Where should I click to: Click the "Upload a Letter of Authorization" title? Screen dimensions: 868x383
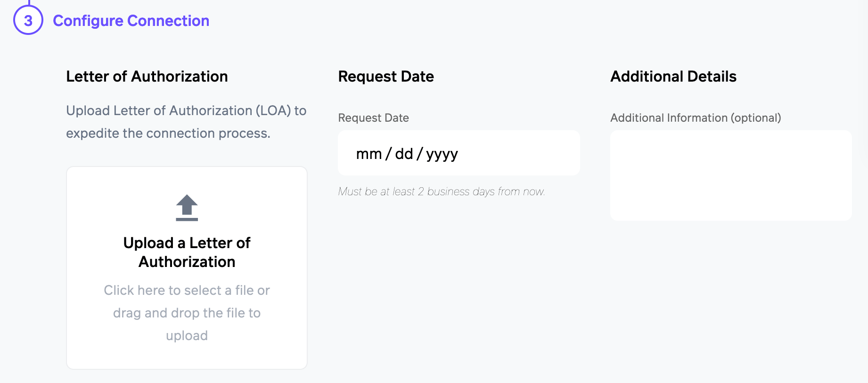click(187, 252)
